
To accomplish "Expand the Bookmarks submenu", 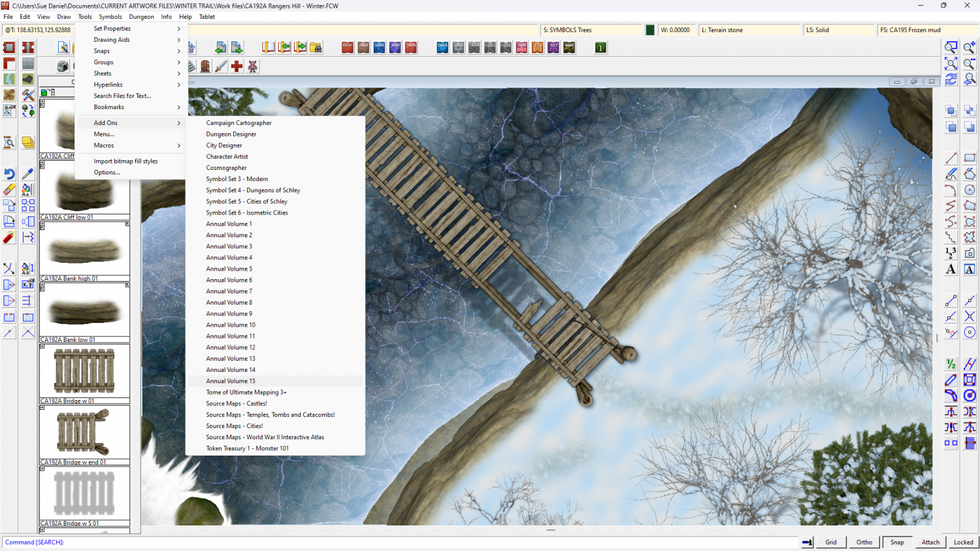I will click(131, 107).
